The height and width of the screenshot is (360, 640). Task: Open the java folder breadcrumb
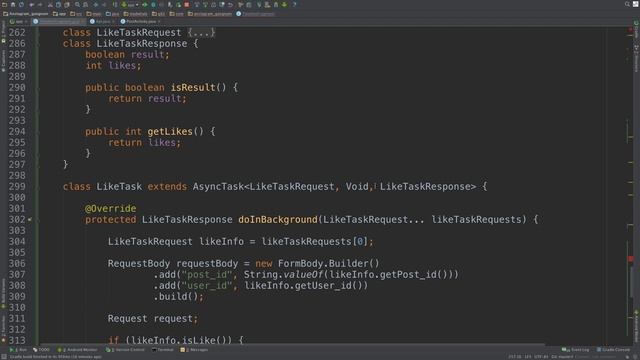point(112,14)
